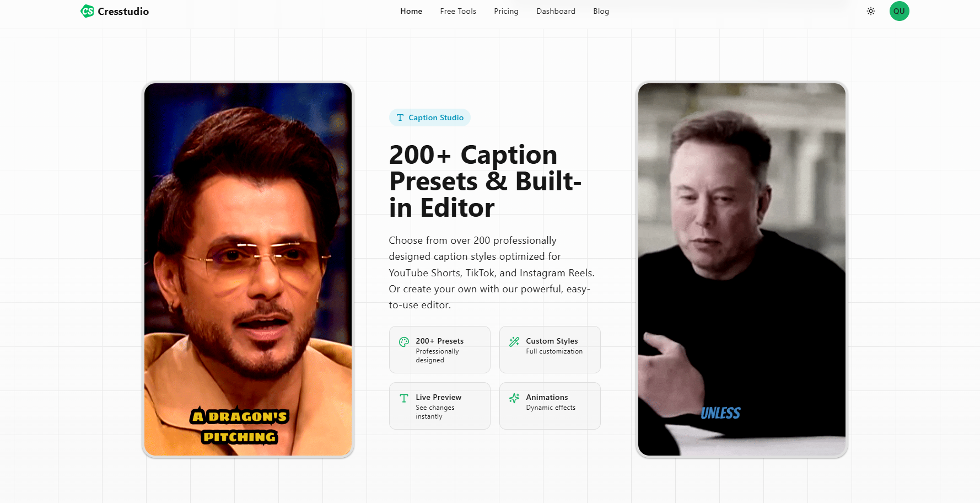Click the sparkles icon on the Animations card
Image resolution: width=980 pixels, height=503 pixels.
point(515,398)
